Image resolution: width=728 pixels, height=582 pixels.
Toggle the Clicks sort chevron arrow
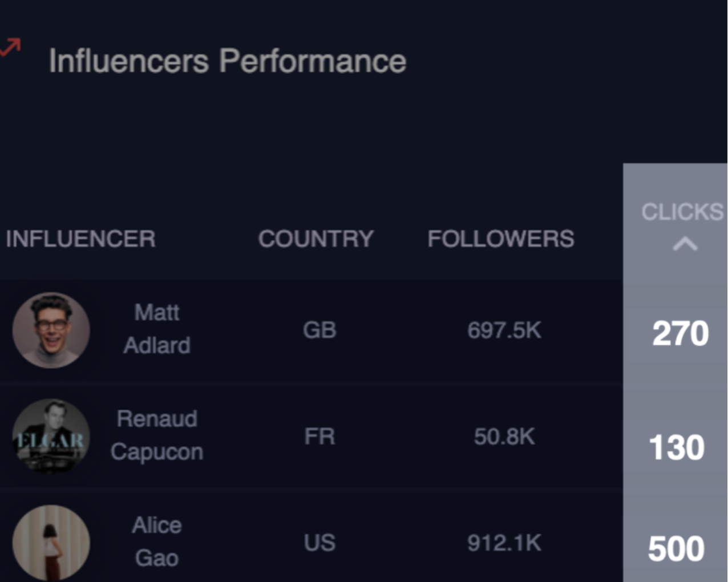tap(685, 244)
